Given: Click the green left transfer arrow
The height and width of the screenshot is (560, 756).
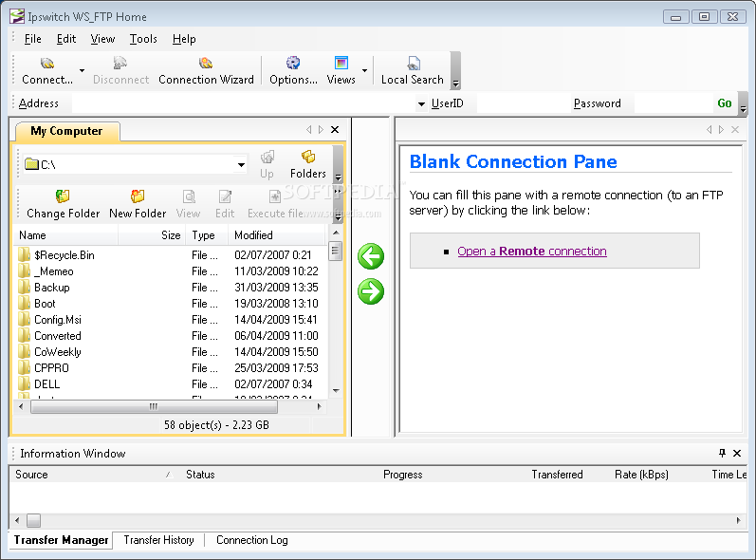Looking at the screenshot, I should click(x=371, y=256).
